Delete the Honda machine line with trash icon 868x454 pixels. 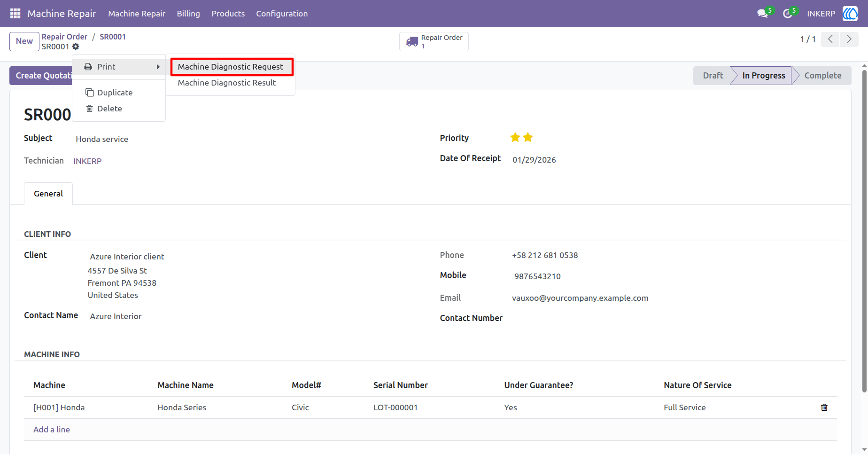pyautogui.click(x=824, y=407)
